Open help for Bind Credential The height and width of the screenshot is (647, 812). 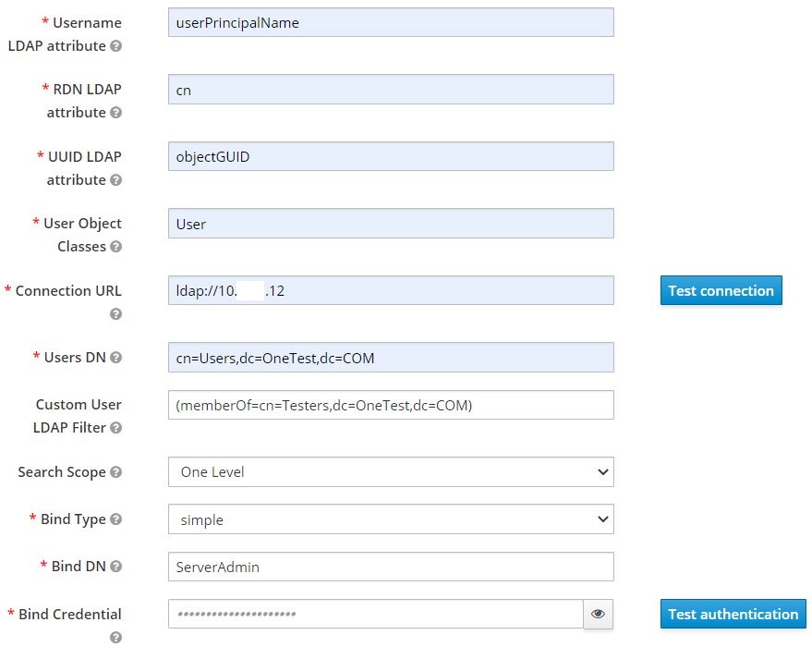point(115,638)
